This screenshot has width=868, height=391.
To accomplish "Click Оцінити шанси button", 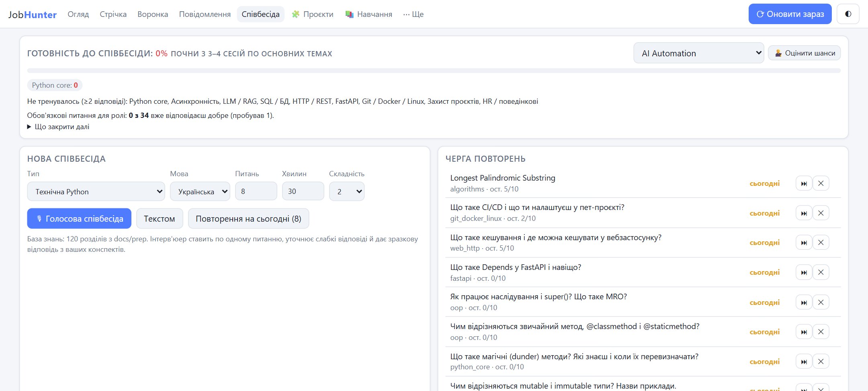I will [x=804, y=53].
